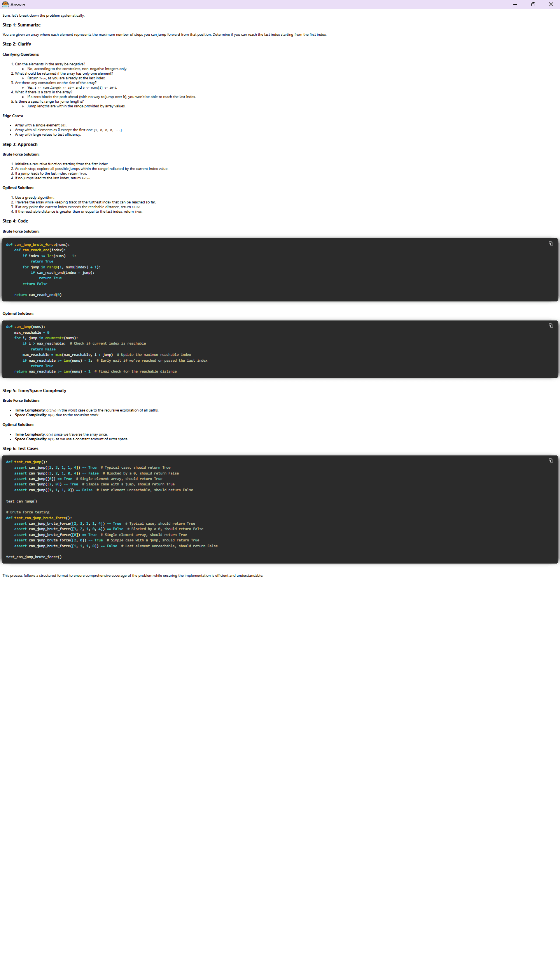Click the "Step 4: Code" heading
This screenshot has width=560, height=977.
pyautogui.click(x=15, y=221)
